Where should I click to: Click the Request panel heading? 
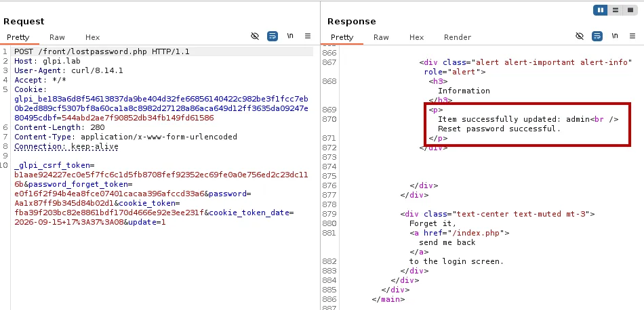(x=24, y=22)
